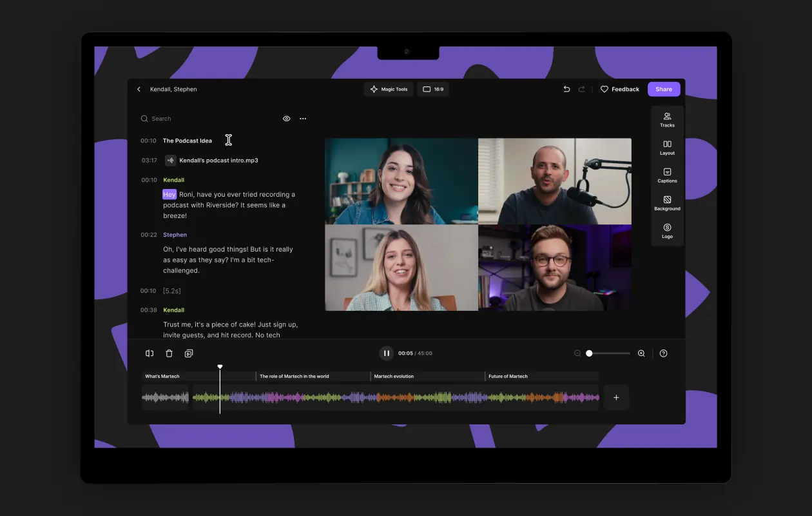The height and width of the screenshot is (516, 812).
Task: Open the transcript options menu via three dots
Action: [x=303, y=119]
